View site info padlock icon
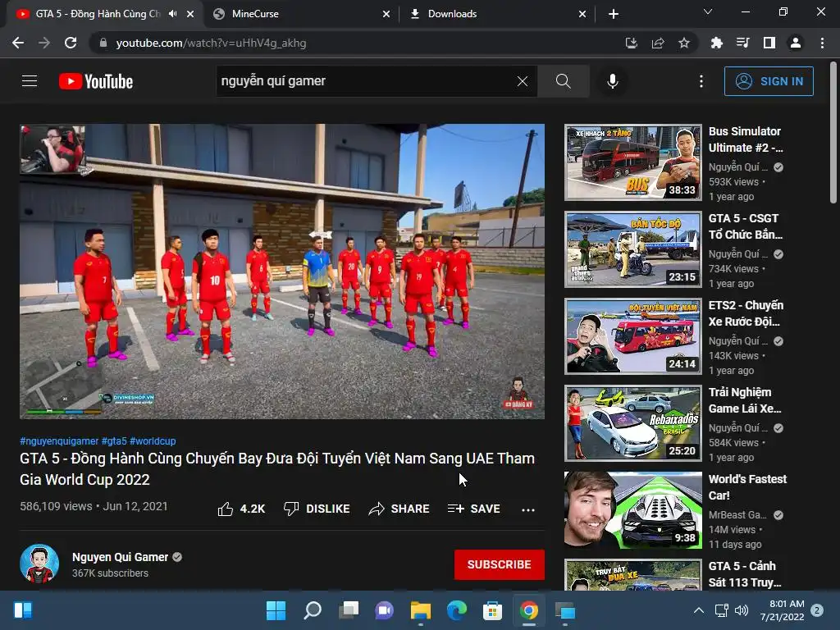 coord(103,43)
